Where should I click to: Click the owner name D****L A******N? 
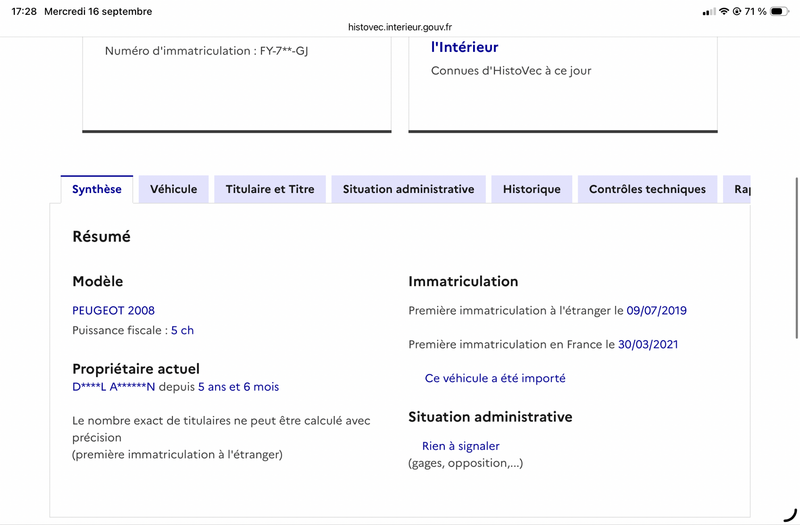point(113,387)
